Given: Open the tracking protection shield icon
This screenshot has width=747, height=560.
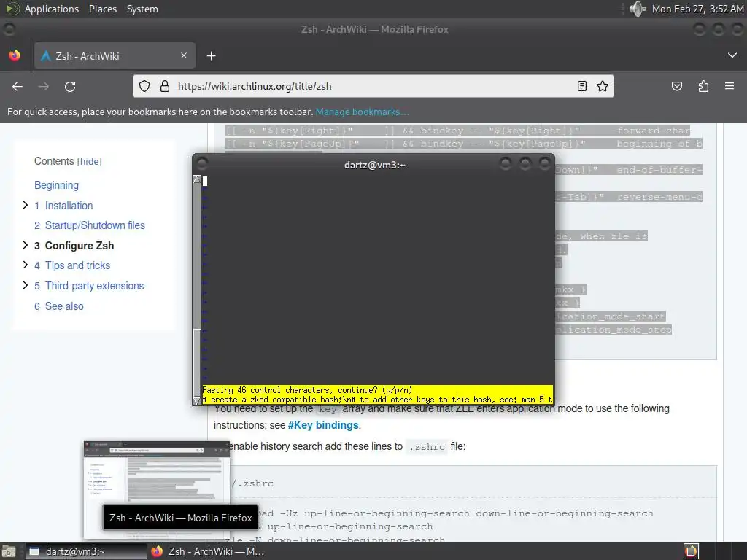Looking at the screenshot, I should pos(144,86).
